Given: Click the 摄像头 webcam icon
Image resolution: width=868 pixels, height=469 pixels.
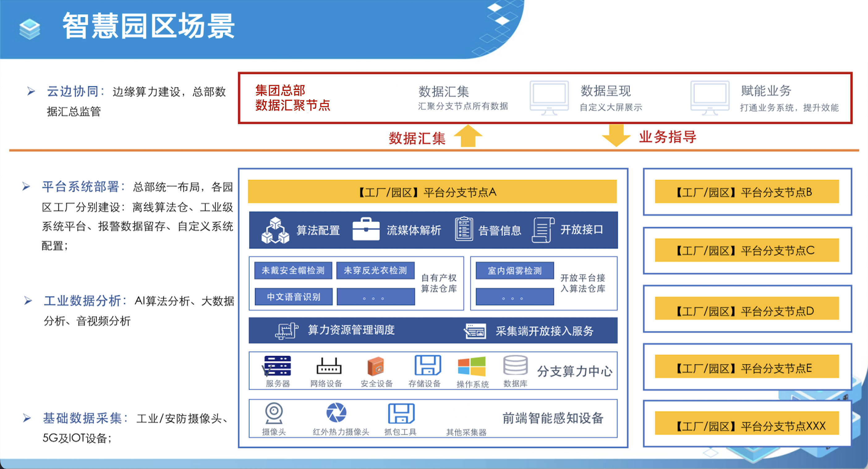Looking at the screenshot, I should (274, 413).
